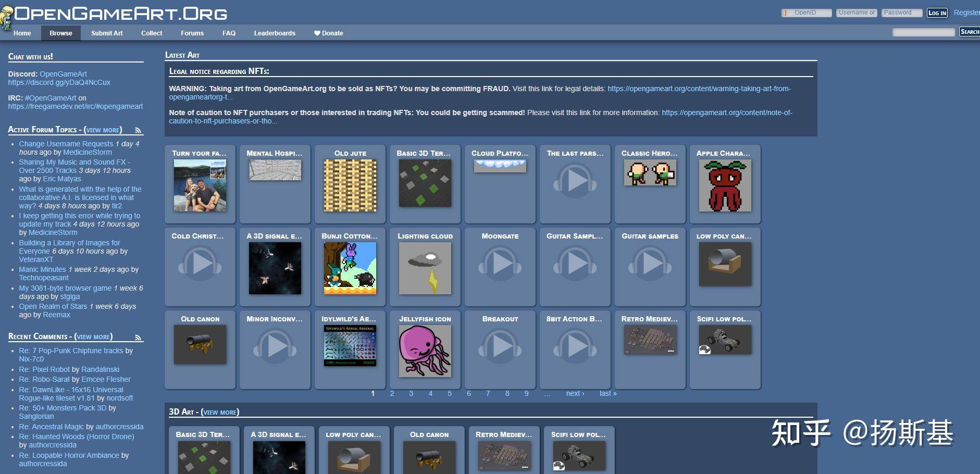Click the Register link
Image resolution: width=980 pixels, height=474 pixels.
click(966, 13)
